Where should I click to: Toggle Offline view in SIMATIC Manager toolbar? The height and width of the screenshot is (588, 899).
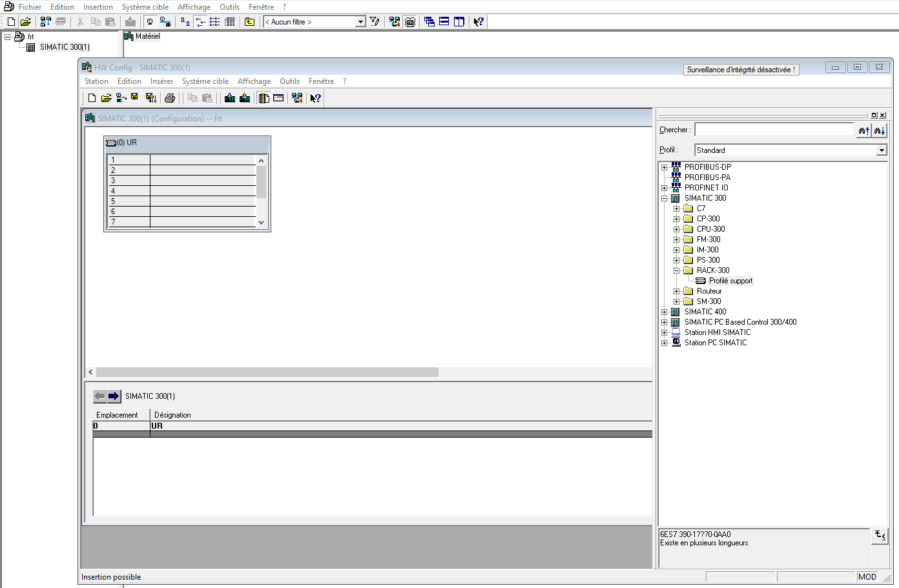pos(150,21)
